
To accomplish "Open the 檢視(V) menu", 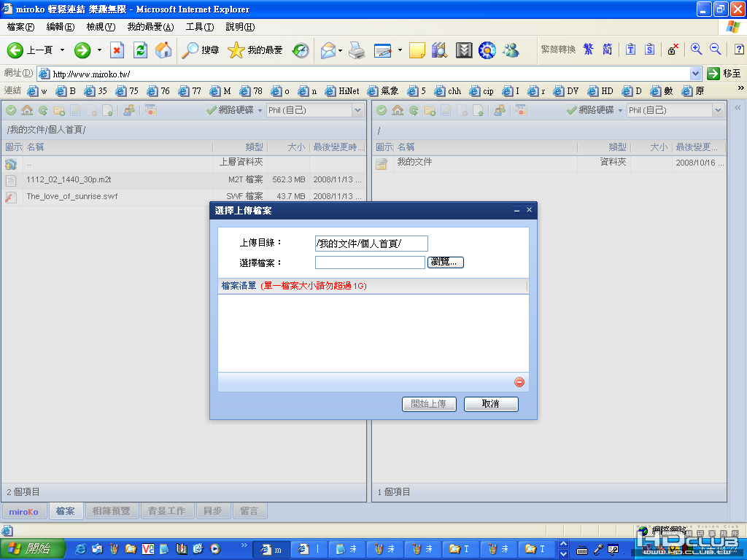I will point(101,27).
